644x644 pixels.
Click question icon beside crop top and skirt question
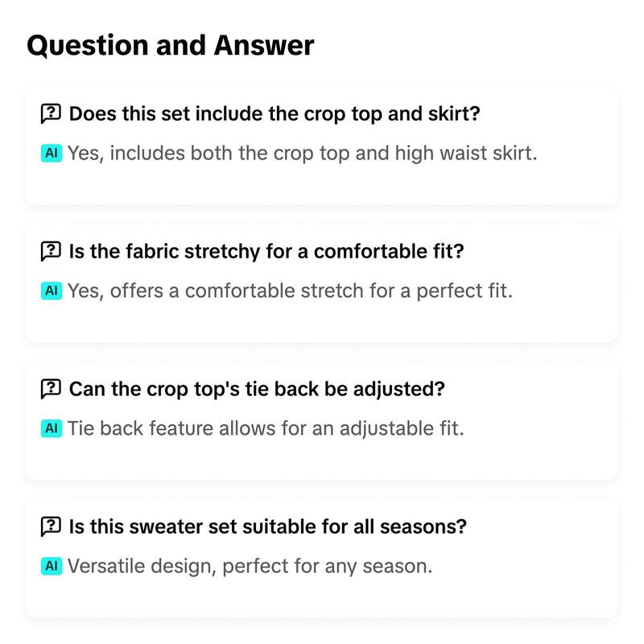pos(51,114)
